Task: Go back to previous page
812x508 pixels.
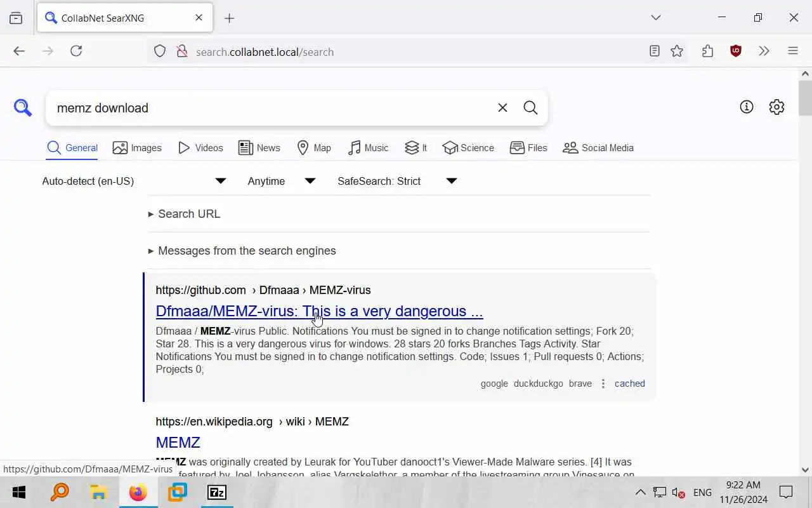Action: (x=19, y=51)
